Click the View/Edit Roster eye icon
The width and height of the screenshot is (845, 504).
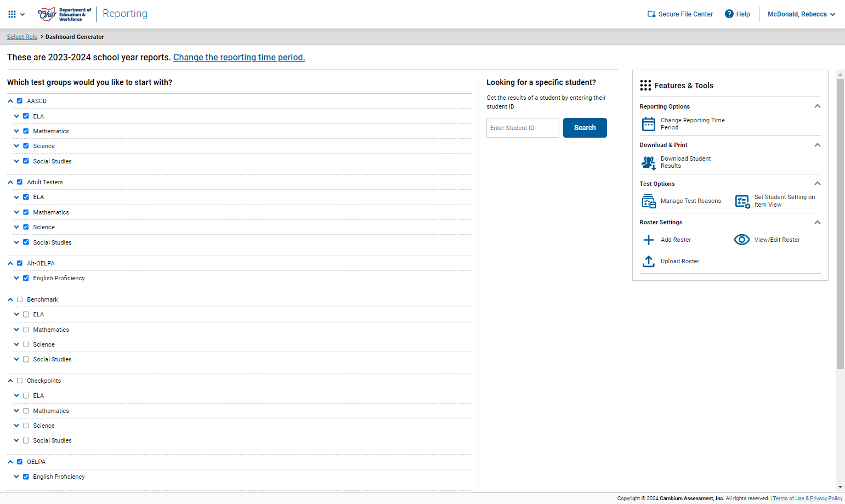742,240
